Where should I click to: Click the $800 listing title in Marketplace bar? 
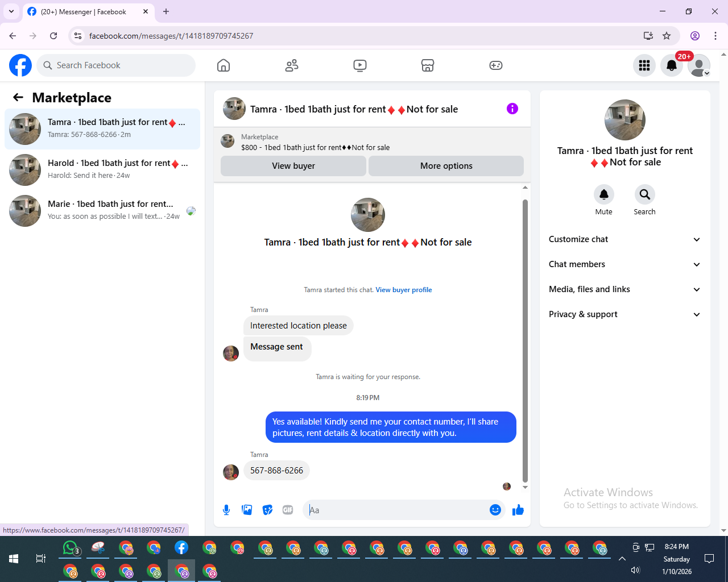(316, 148)
